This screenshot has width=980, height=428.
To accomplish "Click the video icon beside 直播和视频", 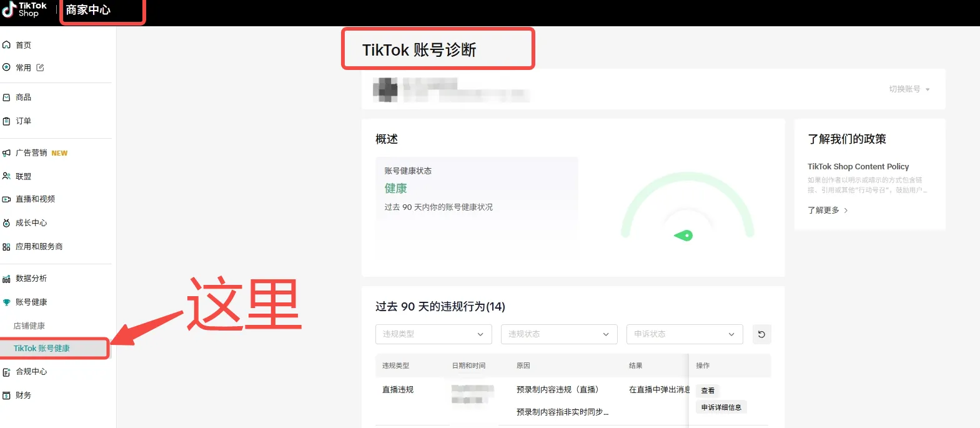I will coord(7,199).
